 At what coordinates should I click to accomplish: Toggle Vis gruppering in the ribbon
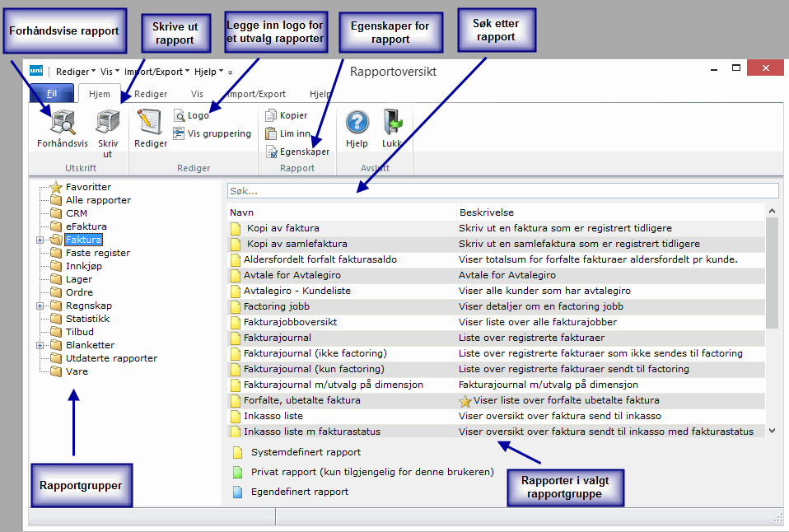point(212,133)
